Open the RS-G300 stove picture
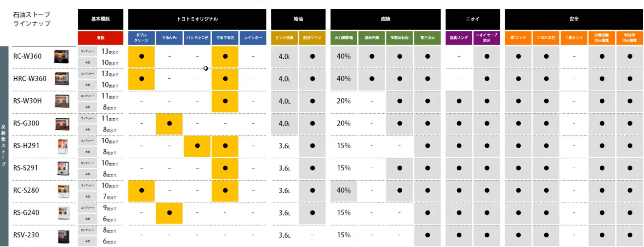 click(x=62, y=124)
